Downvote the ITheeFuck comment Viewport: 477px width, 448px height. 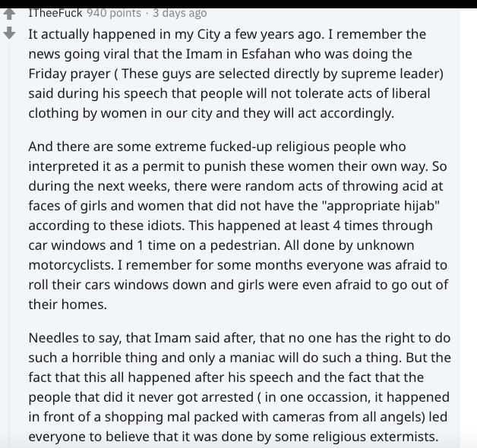pyautogui.click(x=9, y=33)
